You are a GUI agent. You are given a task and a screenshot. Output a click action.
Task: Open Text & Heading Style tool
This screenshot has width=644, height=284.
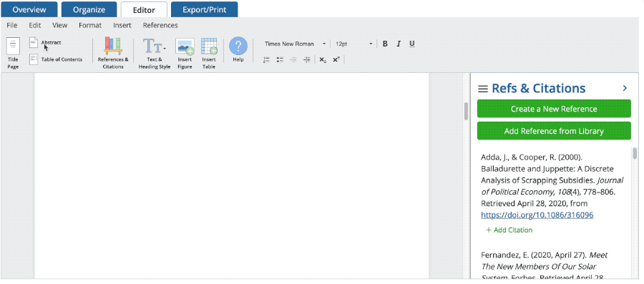154,46
